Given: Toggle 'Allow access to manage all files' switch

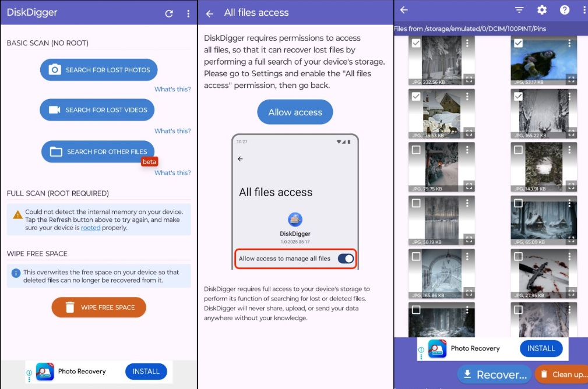Looking at the screenshot, I should click(346, 259).
